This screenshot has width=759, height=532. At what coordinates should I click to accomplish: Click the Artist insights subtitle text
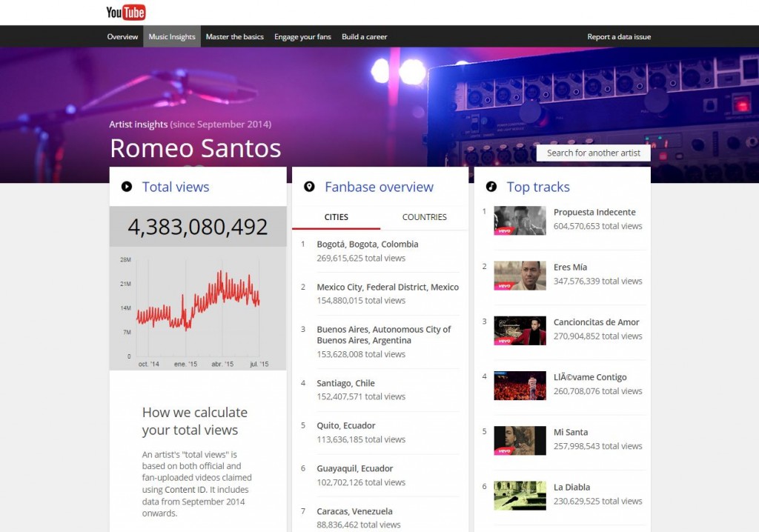[190, 124]
